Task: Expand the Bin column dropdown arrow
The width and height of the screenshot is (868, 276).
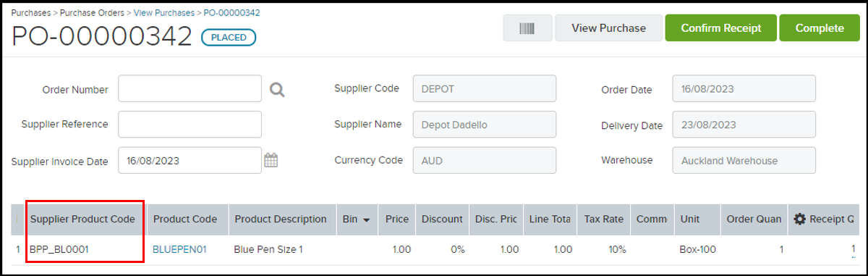Action: 367,219
